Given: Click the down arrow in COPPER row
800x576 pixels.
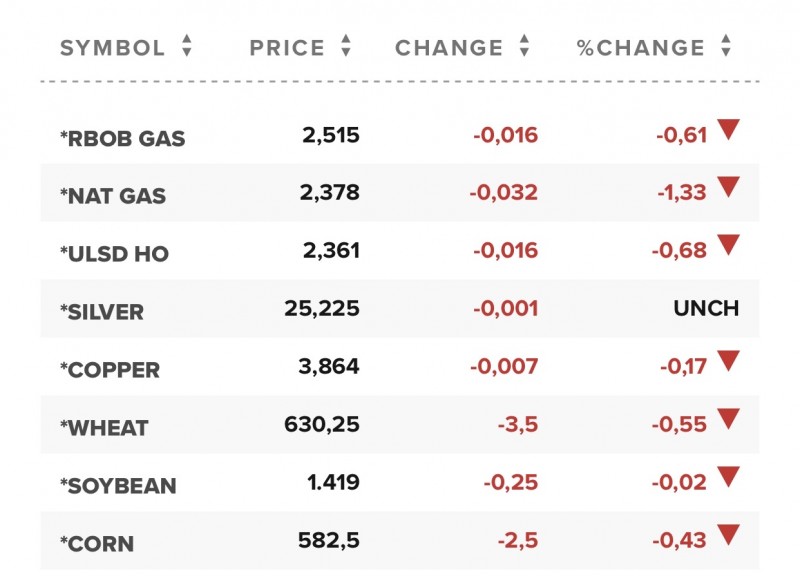Looking at the screenshot, I should (x=728, y=361).
